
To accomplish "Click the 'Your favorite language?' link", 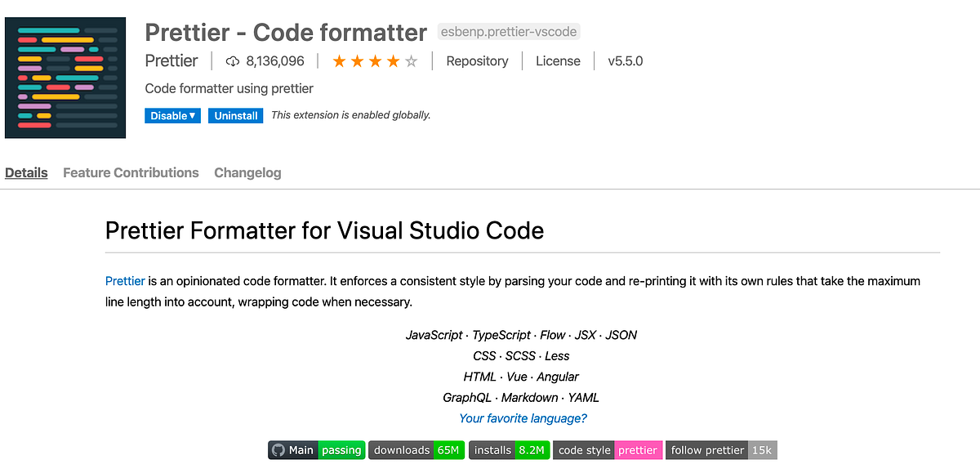I will (523, 418).
